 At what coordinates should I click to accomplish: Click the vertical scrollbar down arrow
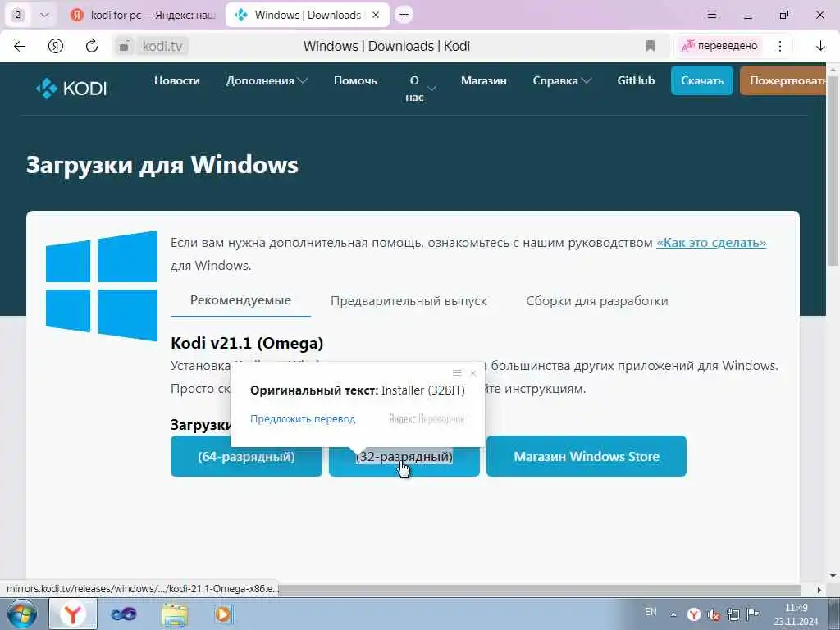833,576
